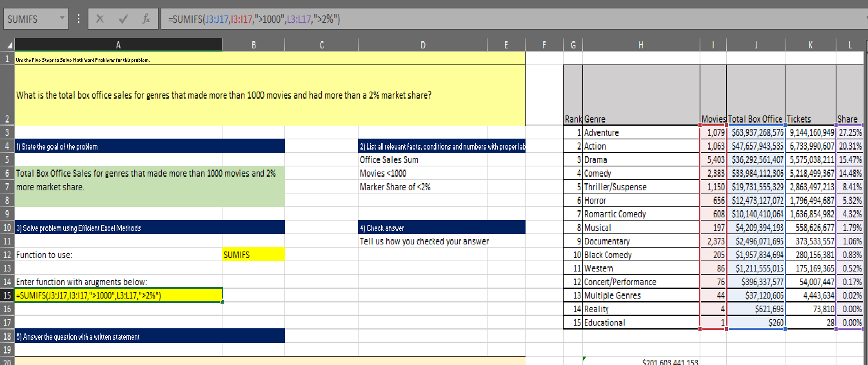Select the 'Drama' genre cell
868x365 pixels.
point(641,160)
